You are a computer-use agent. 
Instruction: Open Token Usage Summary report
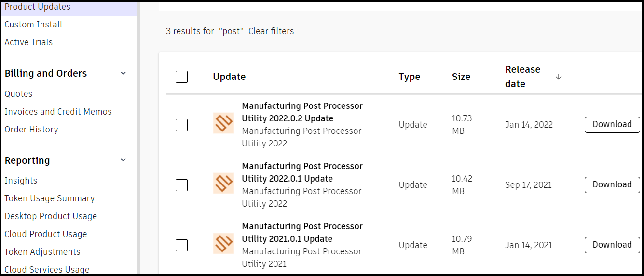[x=49, y=198]
